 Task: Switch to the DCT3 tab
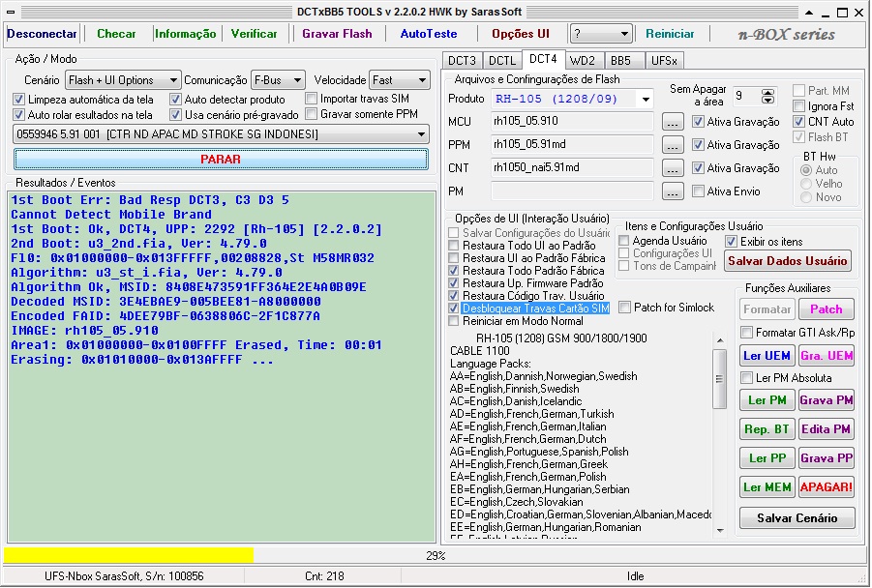pos(463,61)
